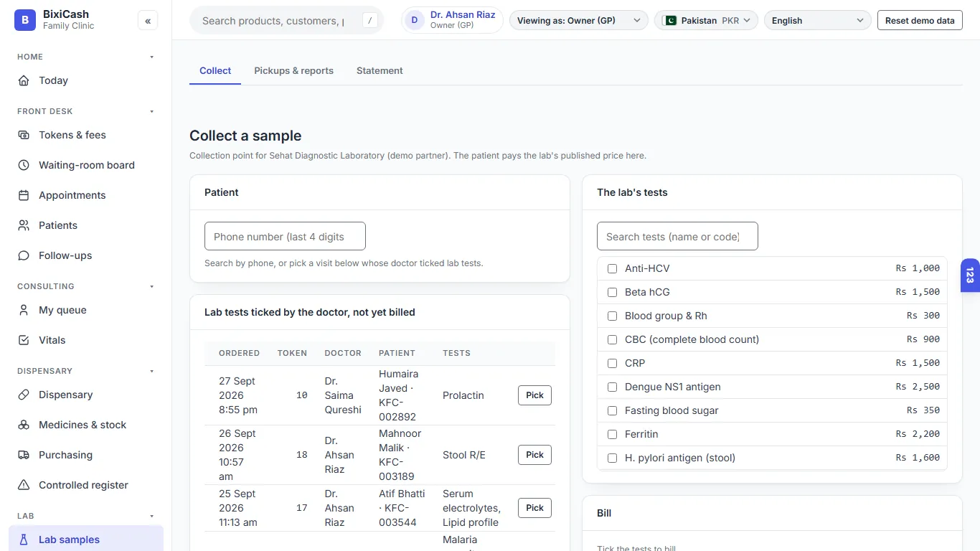Image resolution: width=980 pixels, height=551 pixels.
Task: Open the Viewing as: Owner (GP) dropdown
Action: coord(579,20)
